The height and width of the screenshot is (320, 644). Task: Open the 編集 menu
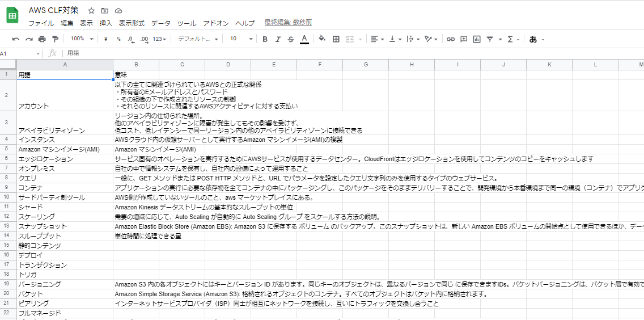point(67,23)
